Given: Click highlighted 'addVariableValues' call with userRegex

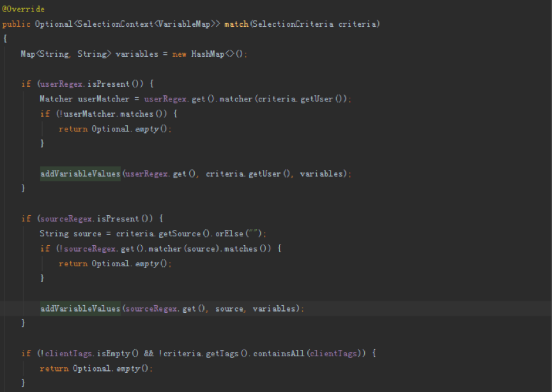Looking at the screenshot, I should 80,174.
